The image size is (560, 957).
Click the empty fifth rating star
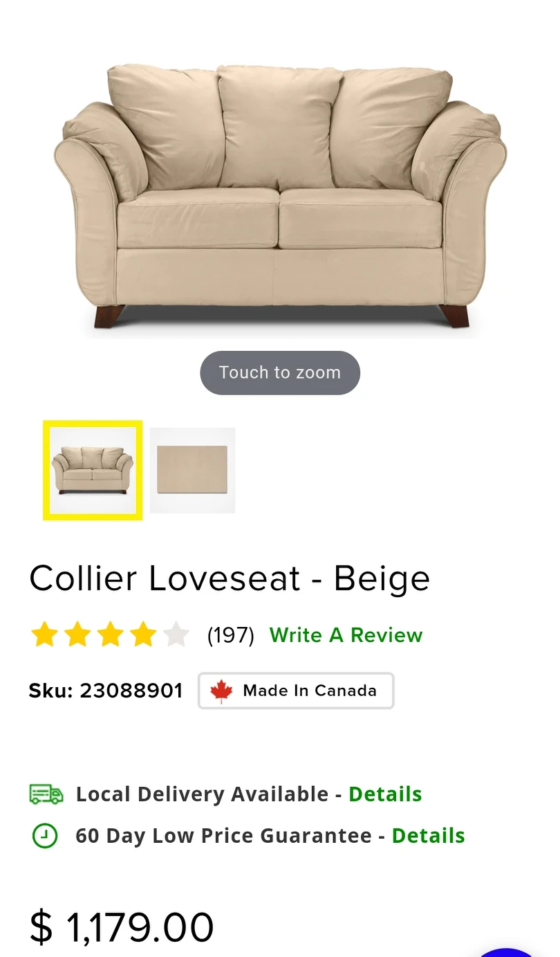[176, 635]
